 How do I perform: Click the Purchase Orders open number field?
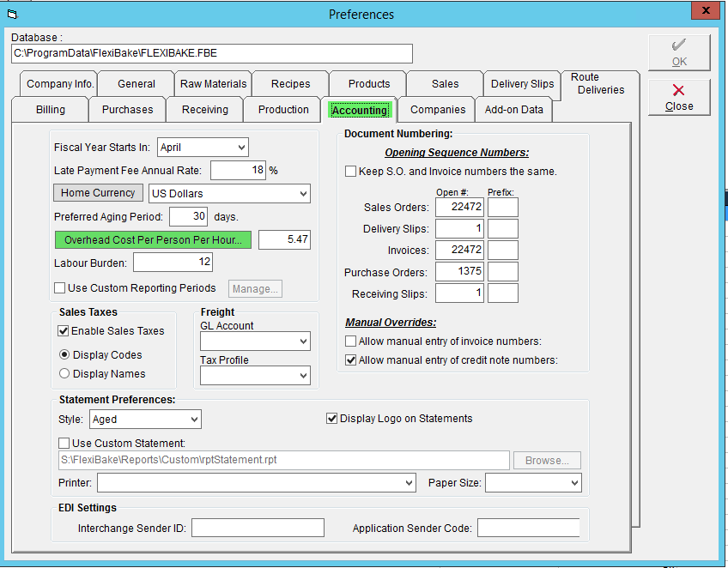point(459,271)
